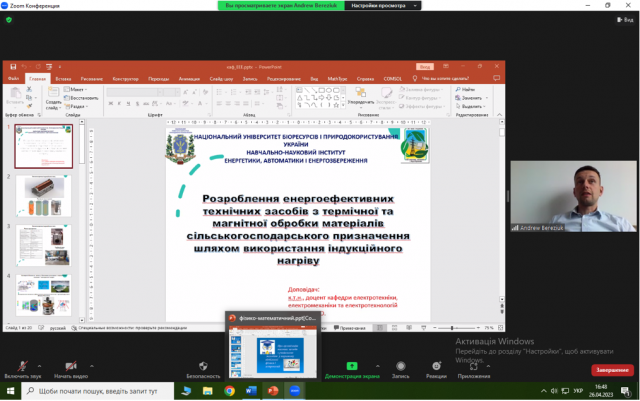Show hidden system tray icons caret
Viewport: 640px width, 401px height.
pyautogui.click(x=543, y=391)
